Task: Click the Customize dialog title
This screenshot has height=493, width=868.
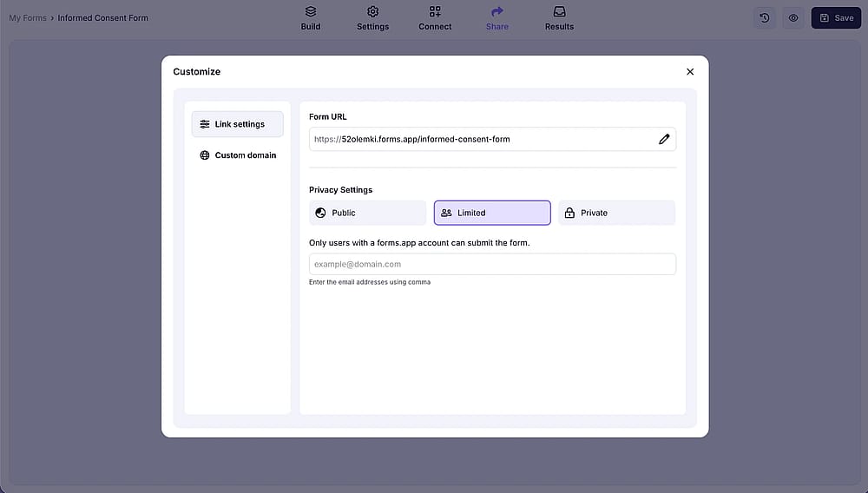Action: point(196,71)
